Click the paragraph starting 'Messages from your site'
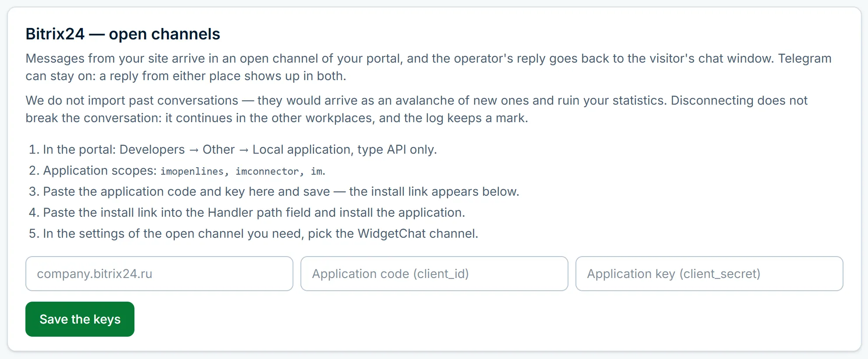The image size is (868, 359). pos(428,67)
